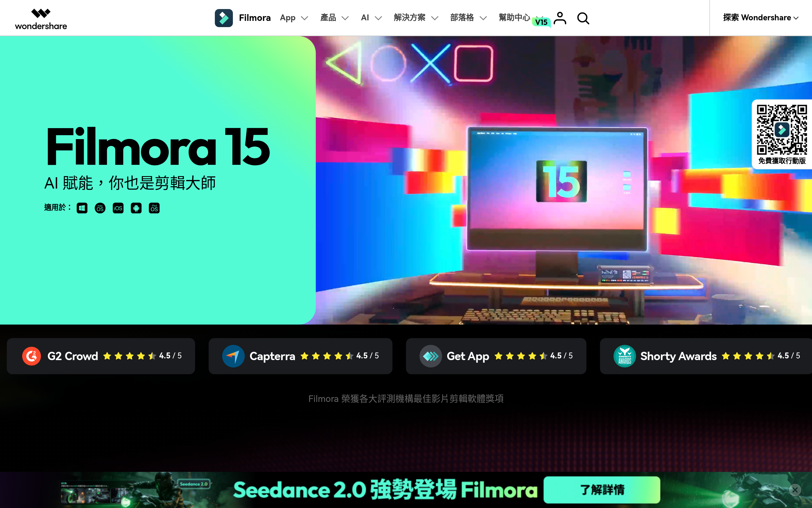This screenshot has width=812, height=508.
Task: Expand the App dropdown chevron
Action: pos(305,18)
